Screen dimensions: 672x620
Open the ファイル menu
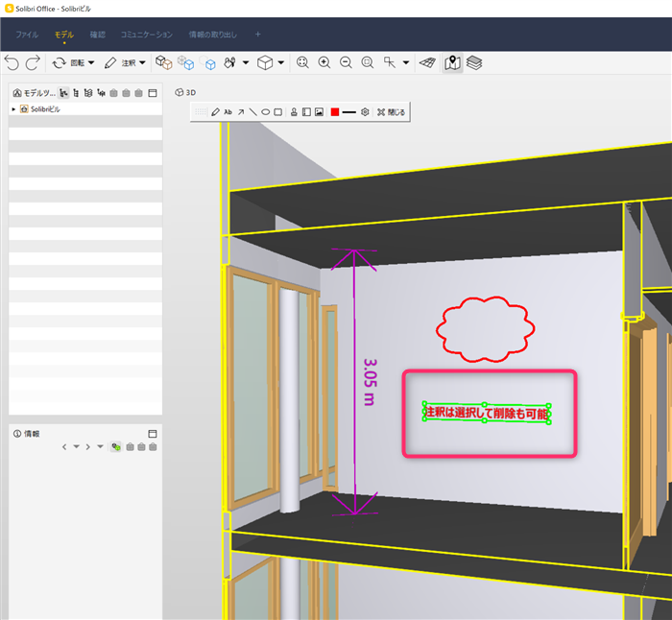(x=27, y=35)
